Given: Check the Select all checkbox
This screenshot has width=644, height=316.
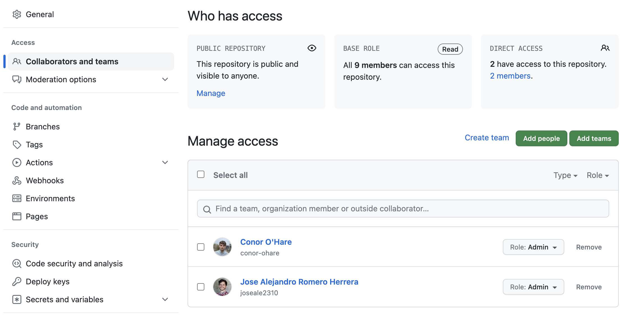Looking at the screenshot, I should point(201,175).
